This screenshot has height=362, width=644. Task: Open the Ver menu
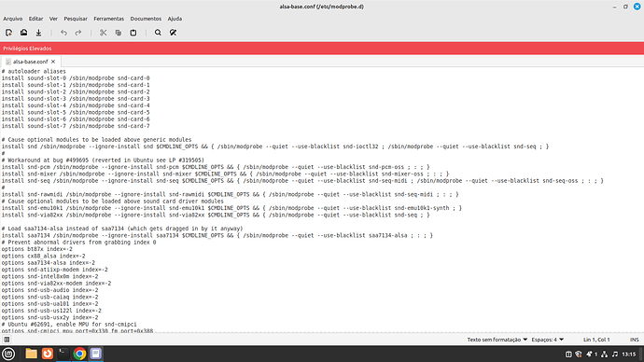[x=53, y=19]
